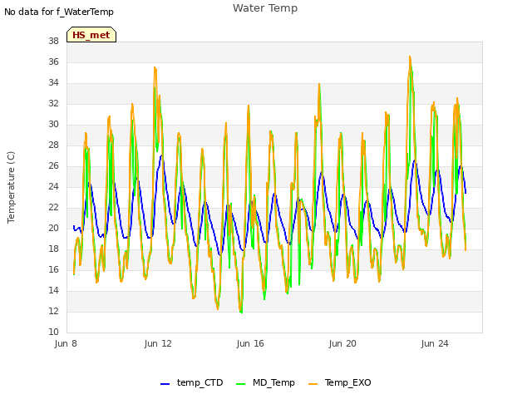532x399 pixels.
Task: Click the 16 y-axis tick label
Action: (x=53, y=269)
